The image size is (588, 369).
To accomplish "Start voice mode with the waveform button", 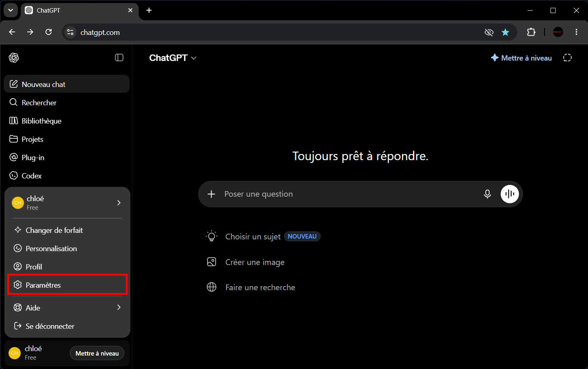I will point(510,194).
